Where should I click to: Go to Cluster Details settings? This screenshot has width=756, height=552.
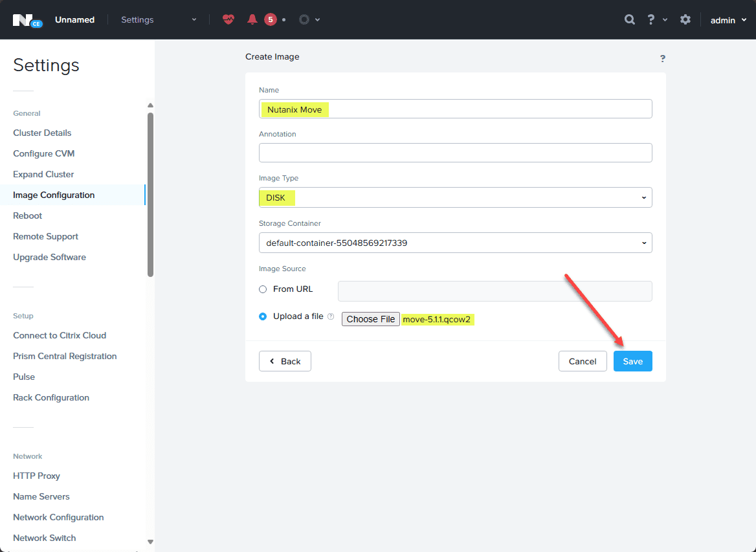(x=42, y=133)
